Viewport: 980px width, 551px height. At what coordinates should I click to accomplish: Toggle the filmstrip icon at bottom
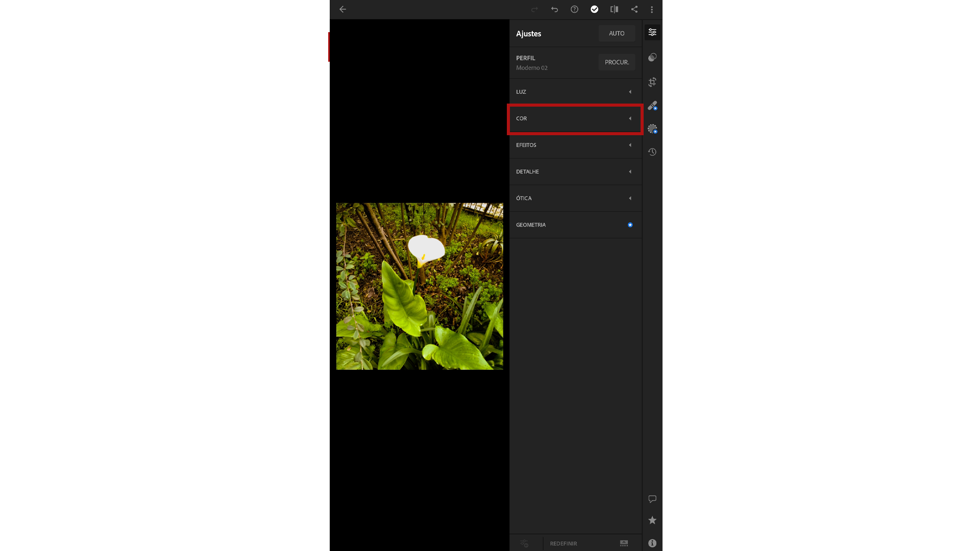(624, 543)
